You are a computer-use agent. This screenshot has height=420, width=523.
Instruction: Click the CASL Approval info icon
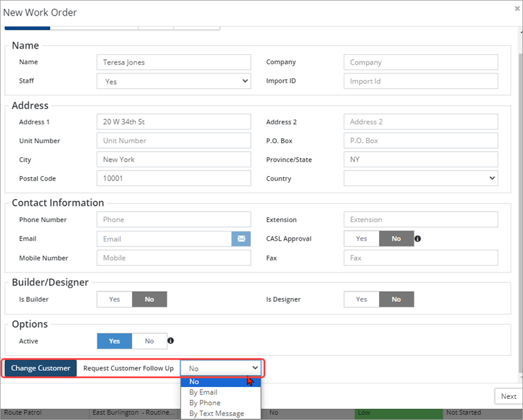tap(418, 238)
